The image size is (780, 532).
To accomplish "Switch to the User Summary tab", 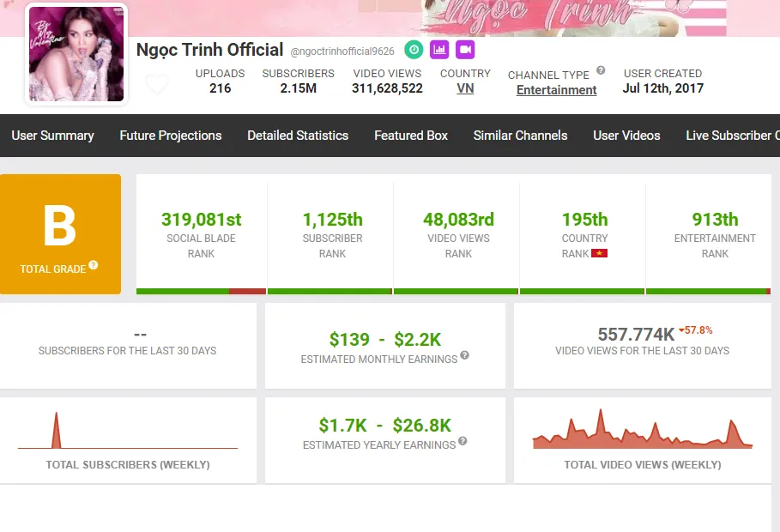I will click(x=52, y=136).
